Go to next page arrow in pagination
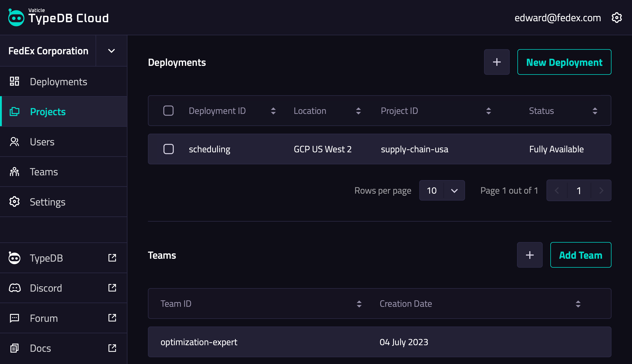The width and height of the screenshot is (632, 364). (601, 191)
